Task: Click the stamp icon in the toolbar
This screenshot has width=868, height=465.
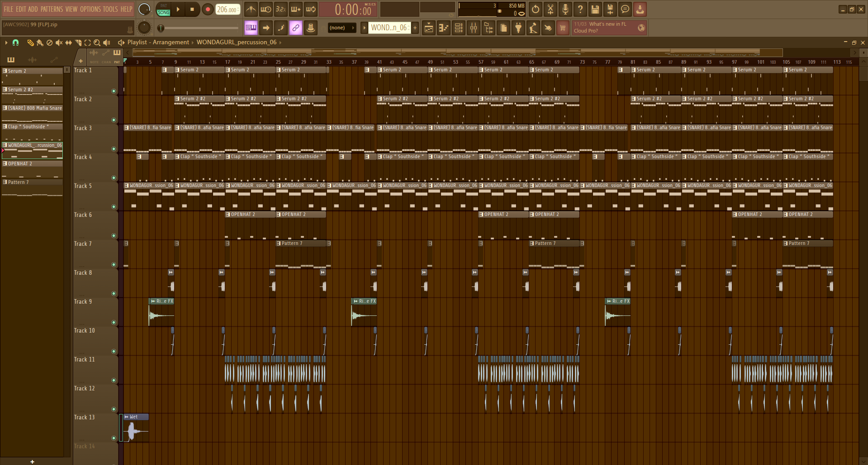Action: point(311,28)
